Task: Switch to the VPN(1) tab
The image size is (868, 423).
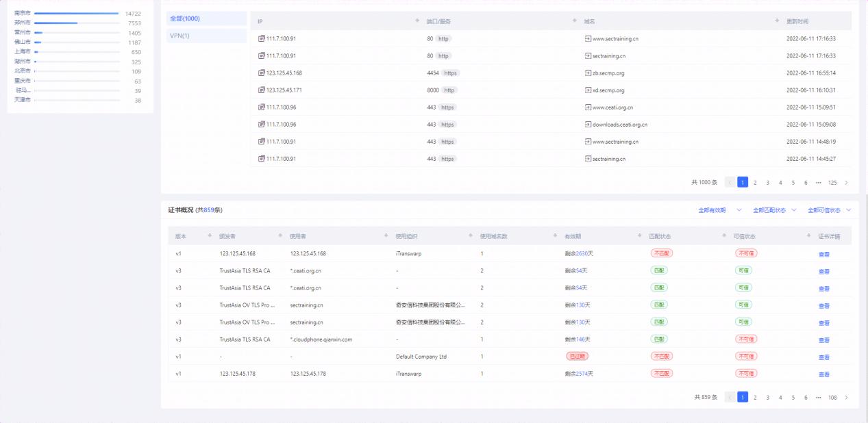Action: 179,36
